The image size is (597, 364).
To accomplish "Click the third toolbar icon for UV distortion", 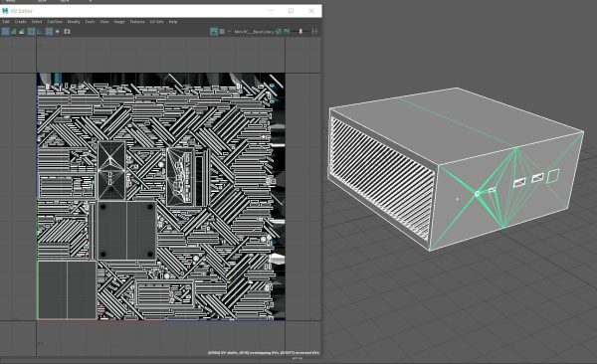I will (x=22, y=32).
